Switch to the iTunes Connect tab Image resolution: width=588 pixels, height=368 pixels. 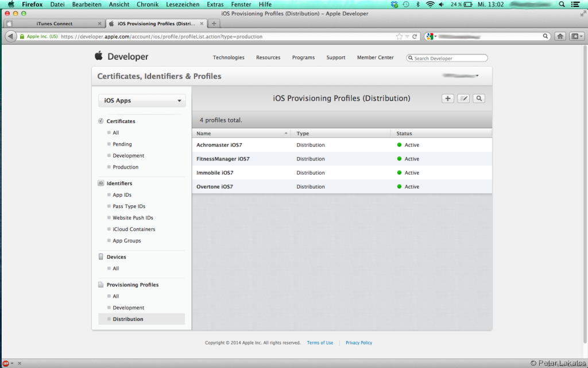55,23
